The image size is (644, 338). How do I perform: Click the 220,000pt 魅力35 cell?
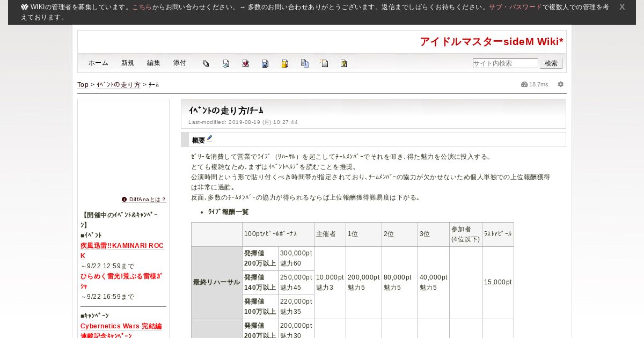[296, 306]
